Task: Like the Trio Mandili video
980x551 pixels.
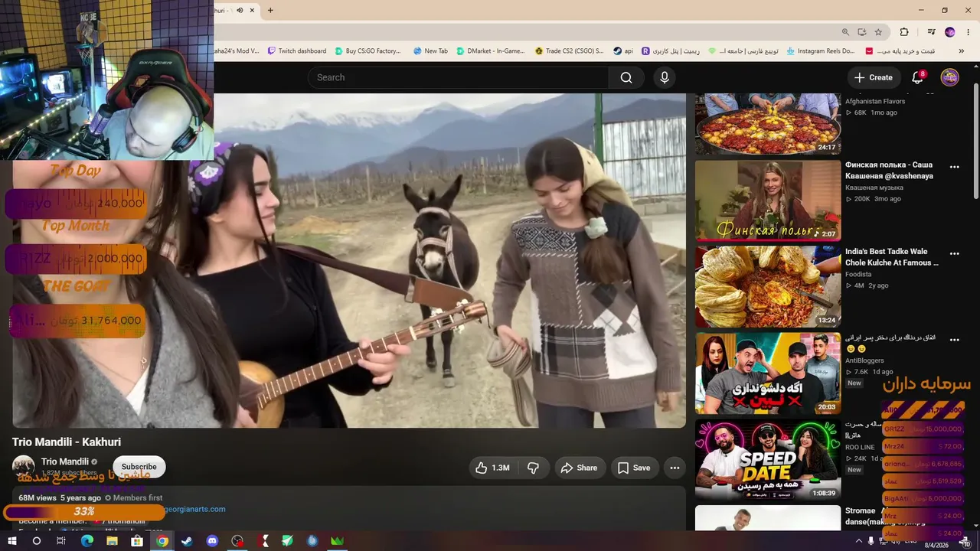Action: (x=492, y=468)
